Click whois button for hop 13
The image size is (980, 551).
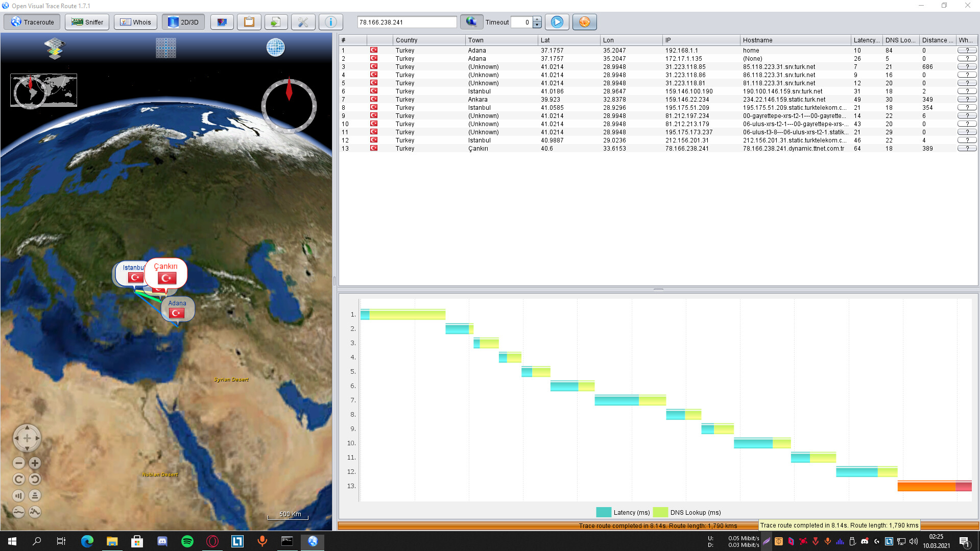click(967, 148)
